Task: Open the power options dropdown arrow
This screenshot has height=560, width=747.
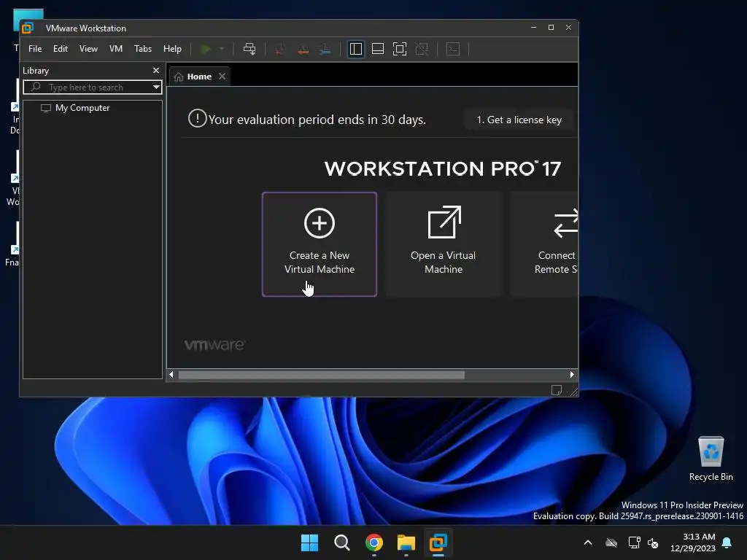Action: 222,49
